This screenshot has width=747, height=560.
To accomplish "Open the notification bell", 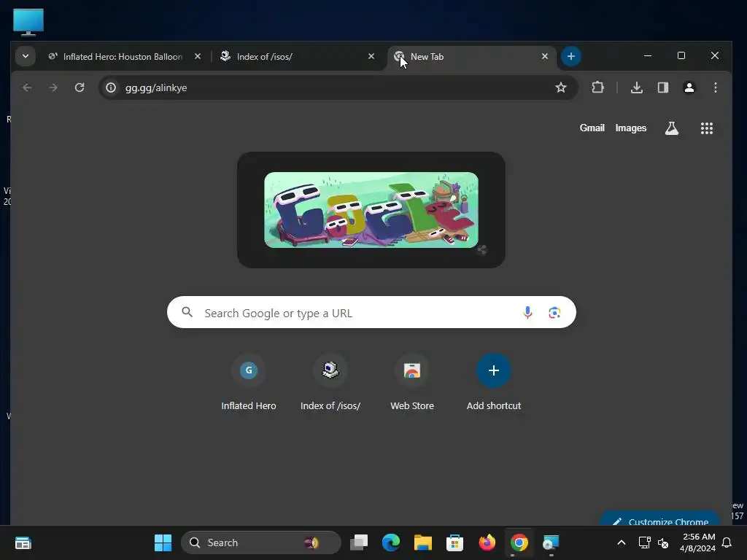I will [x=727, y=542].
